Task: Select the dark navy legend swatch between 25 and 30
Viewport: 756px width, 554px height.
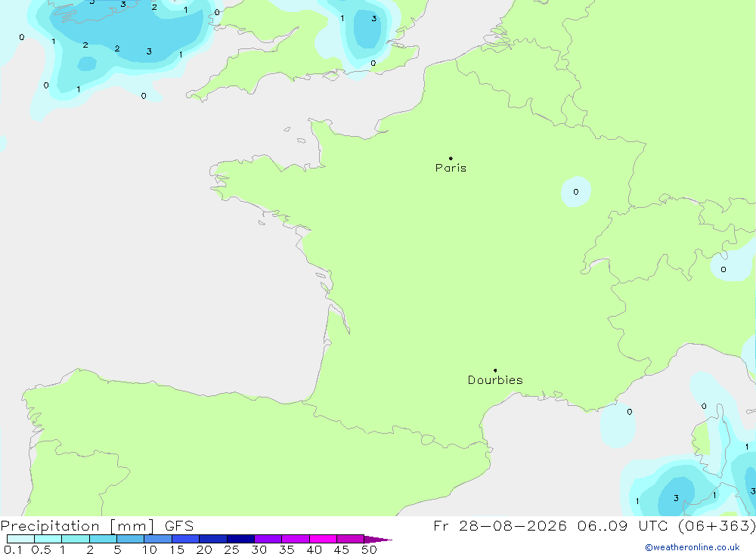Action: pos(240,539)
